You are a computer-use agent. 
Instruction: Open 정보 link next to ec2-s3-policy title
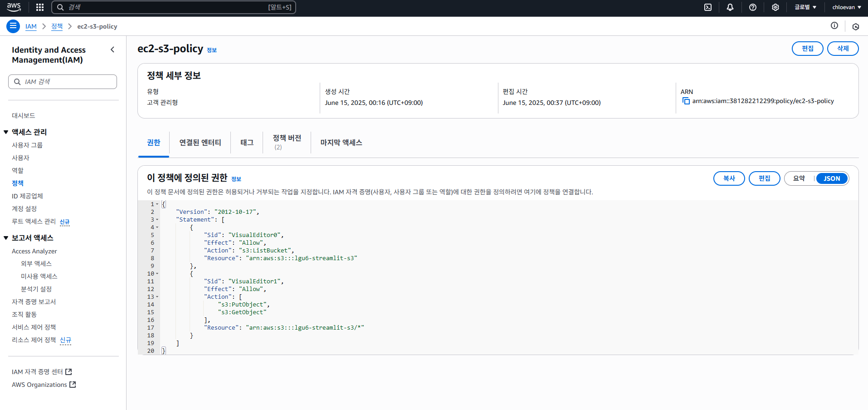click(212, 50)
